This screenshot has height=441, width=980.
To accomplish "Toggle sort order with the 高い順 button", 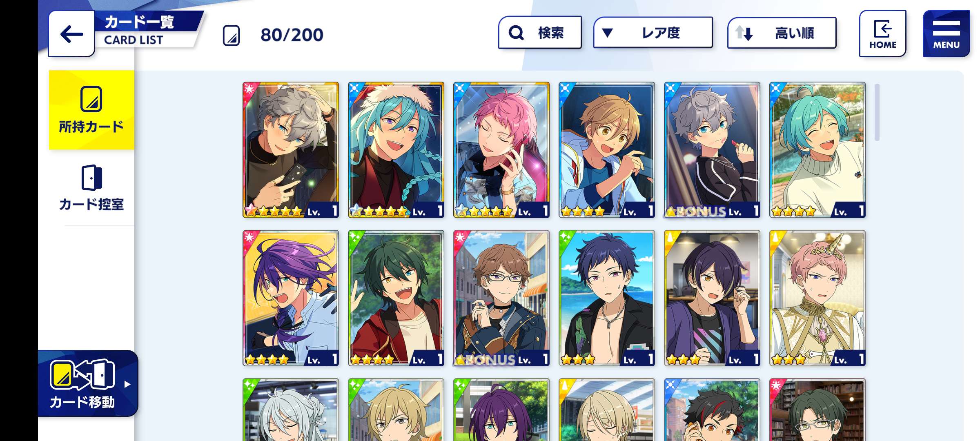I will pyautogui.click(x=782, y=33).
